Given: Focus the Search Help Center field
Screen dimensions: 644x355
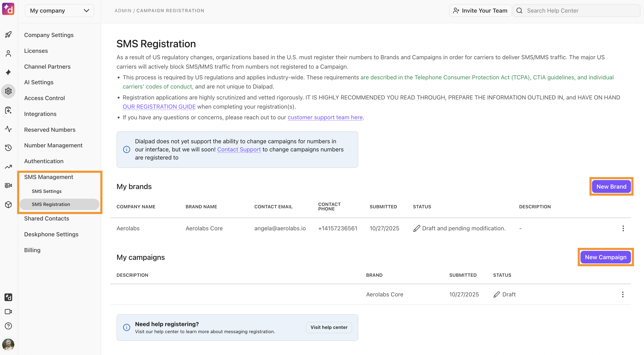Looking at the screenshot, I should coord(576,10).
